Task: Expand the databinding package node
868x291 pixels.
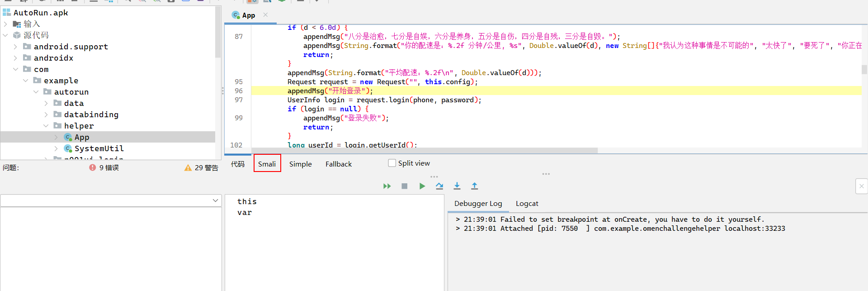Action: pyautogui.click(x=46, y=114)
